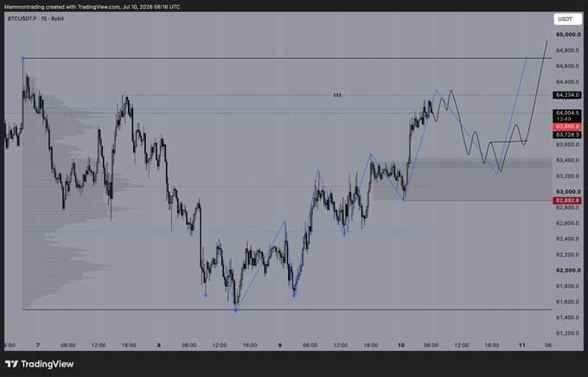The width and height of the screenshot is (588, 377).
Task: Click the 63,728.3 price tag
Action: pyautogui.click(x=568, y=134)
